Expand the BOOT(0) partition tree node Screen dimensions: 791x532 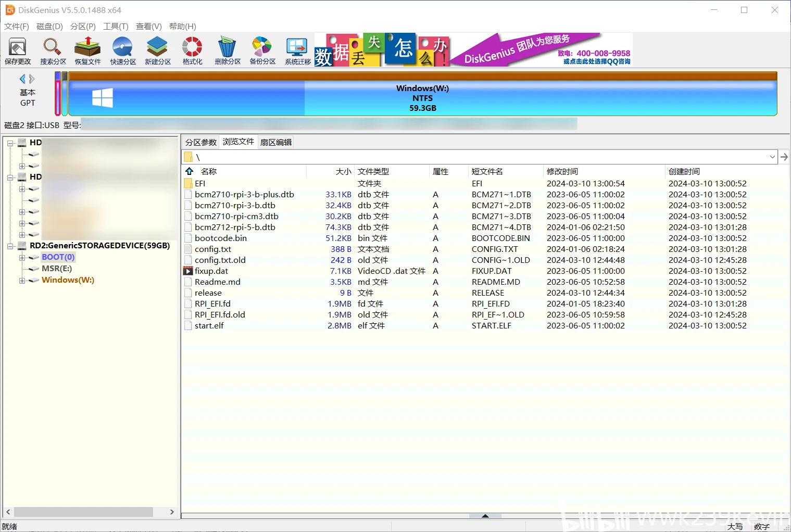(x=22, y=258)
